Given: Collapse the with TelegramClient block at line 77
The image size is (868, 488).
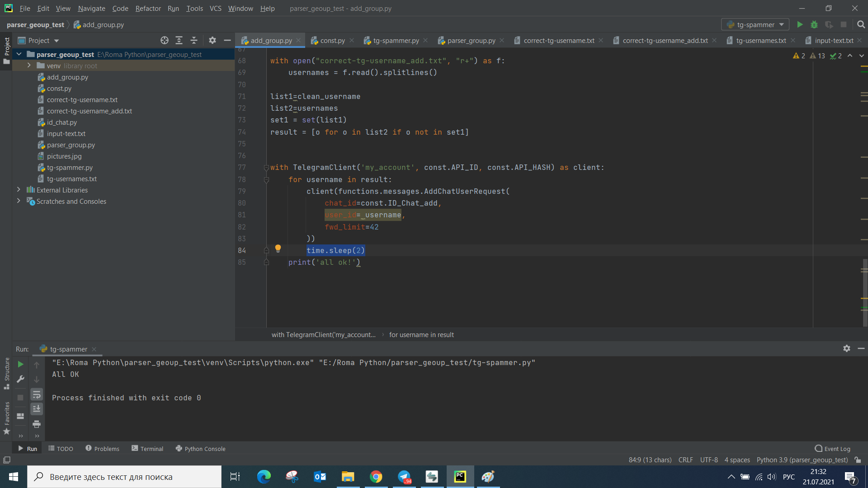Looking at the screenshot, I should (x=266, y=168).
